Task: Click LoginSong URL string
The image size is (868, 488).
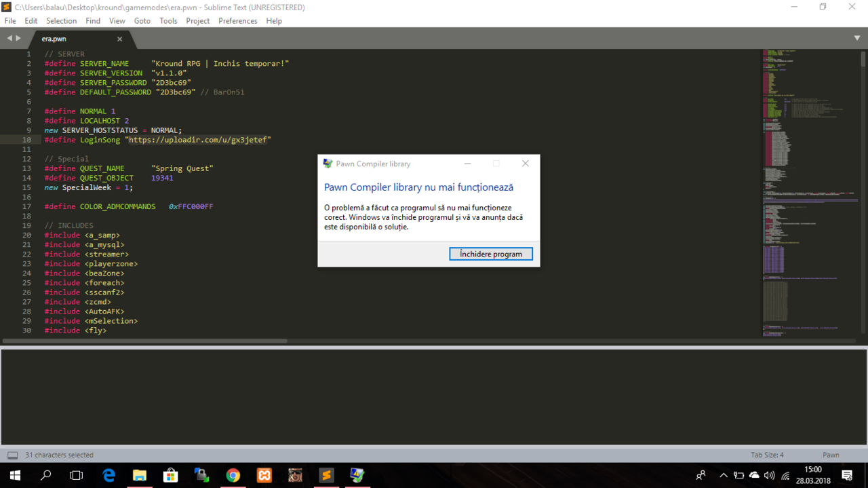Action: pyautogui.click(x=197, y=140)
